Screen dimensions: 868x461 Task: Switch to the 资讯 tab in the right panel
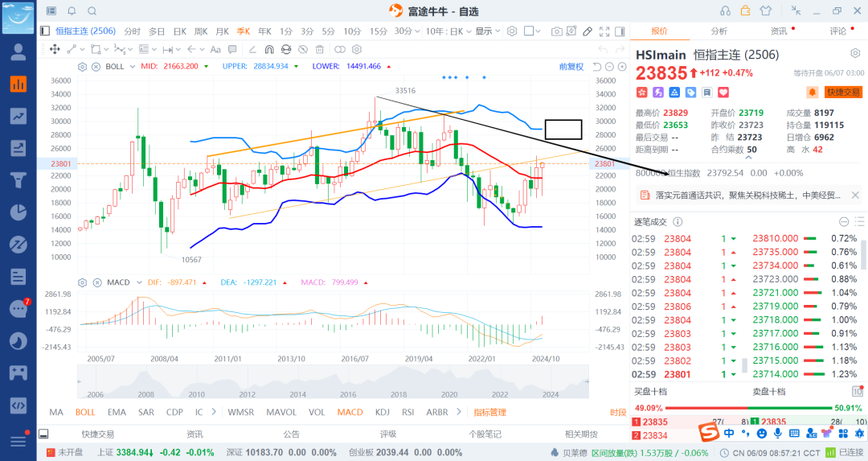tap(778, 31)
